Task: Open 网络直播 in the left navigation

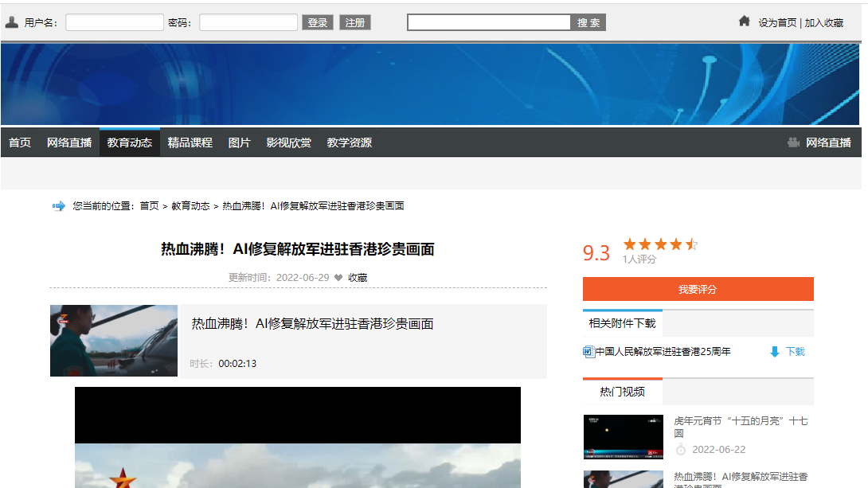Action: pos(69,142)
